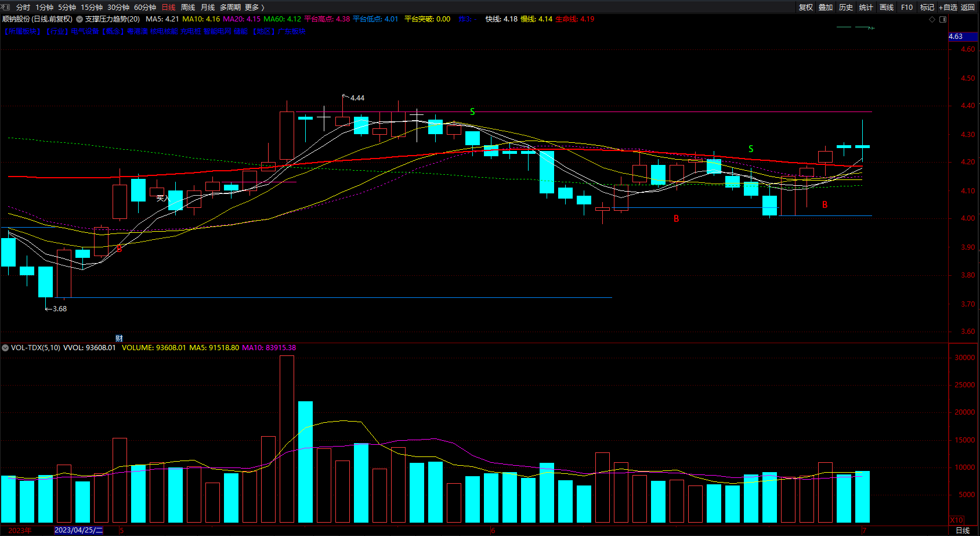Open the 储能 concept link

241,31
